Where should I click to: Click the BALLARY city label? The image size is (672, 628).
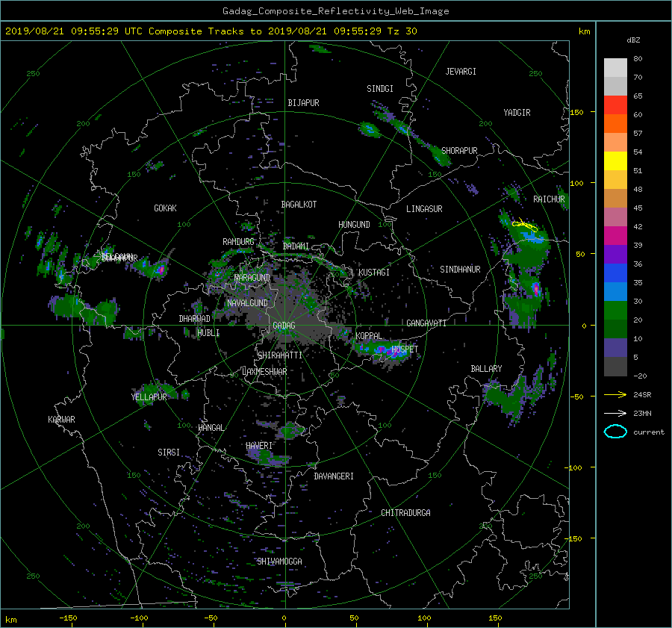point(486,369)
